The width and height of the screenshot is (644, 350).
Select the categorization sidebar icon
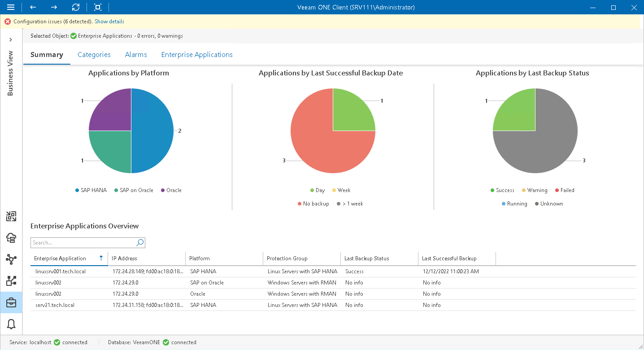click(x=11, y=281)
